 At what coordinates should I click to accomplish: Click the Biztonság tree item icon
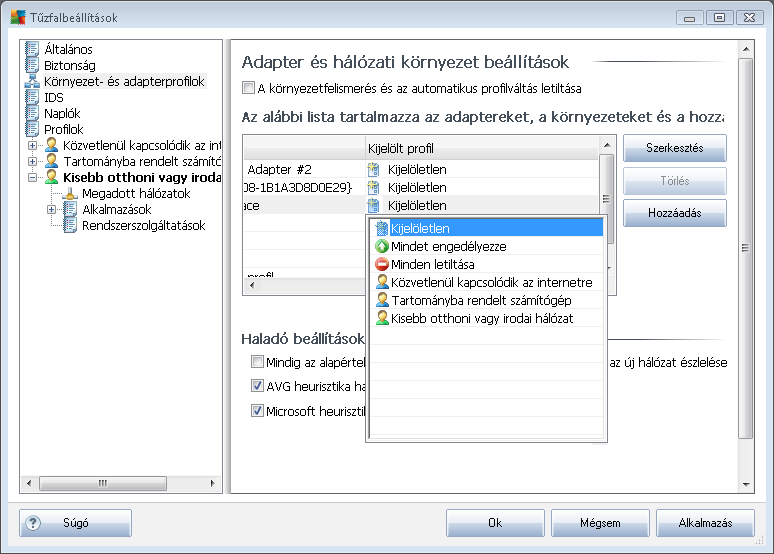coord(32,65)
